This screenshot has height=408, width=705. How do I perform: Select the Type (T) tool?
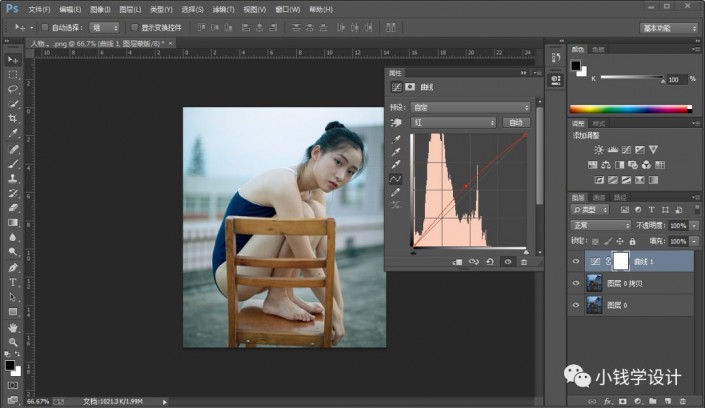pos(13,283)
